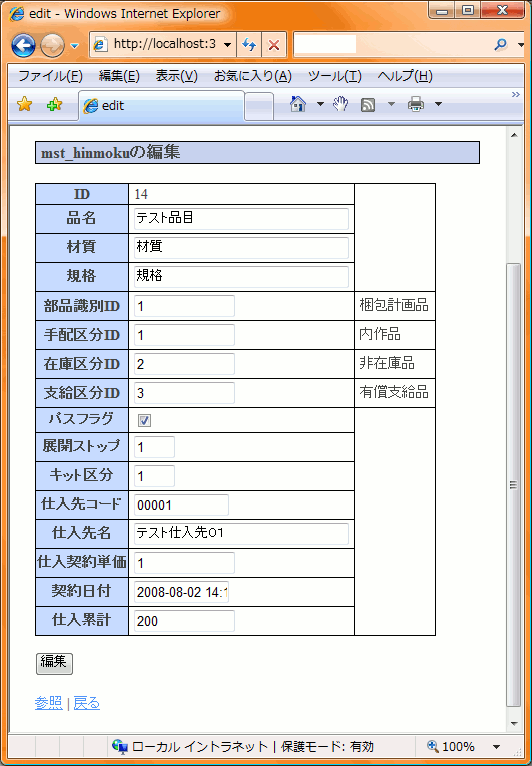The width and height of the screenshot is (532, 766).
Task: Go to Home page icon
Action: [298, 104]
